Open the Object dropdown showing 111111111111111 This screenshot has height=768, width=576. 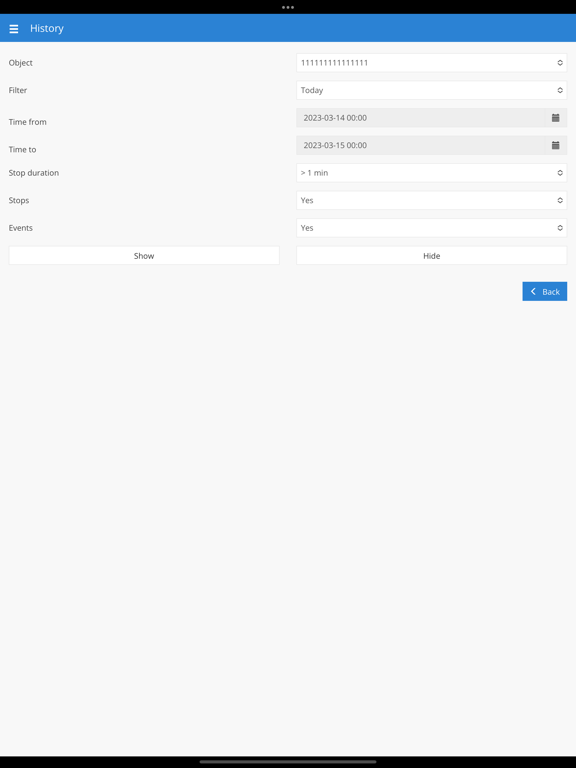click(x=432, y=63)
